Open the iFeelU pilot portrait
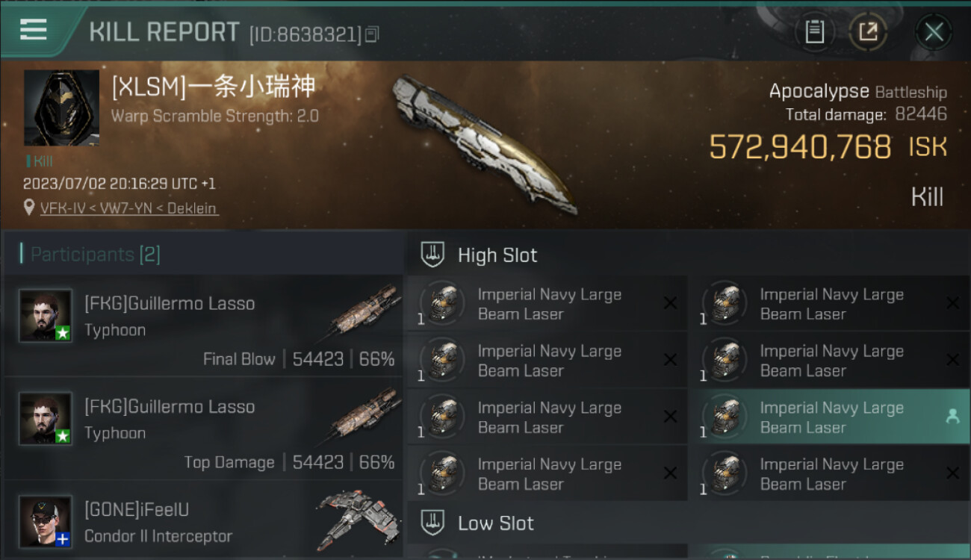Image resolution: width=971 pixels, height=560 pixels. [x=46, y=521]
